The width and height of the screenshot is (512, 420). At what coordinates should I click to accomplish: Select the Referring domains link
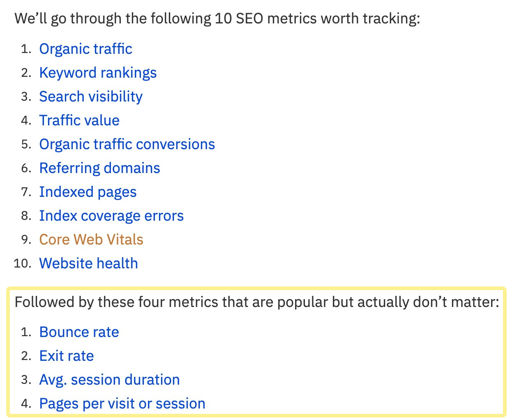(99, 168)
